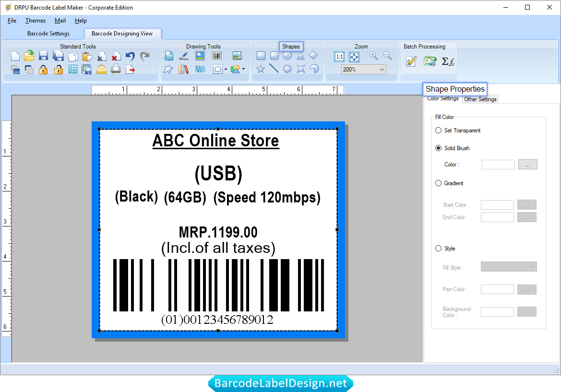Image resolution: width=561 pixels, height=392 pixels.
Task: Redo the last undone action
Action: pyautogui.click(x=145, y=56)
